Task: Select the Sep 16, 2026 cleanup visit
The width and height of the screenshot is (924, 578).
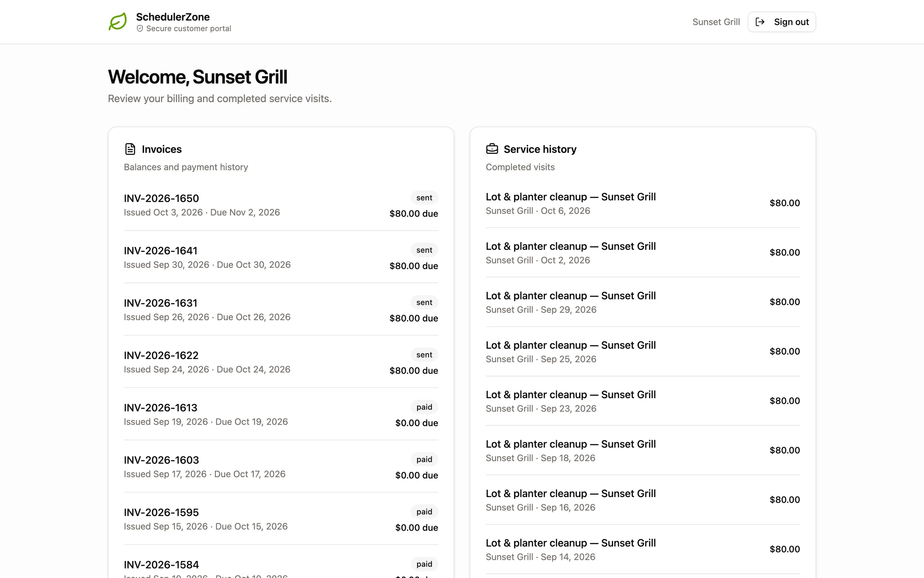Action: pos(643,499)
